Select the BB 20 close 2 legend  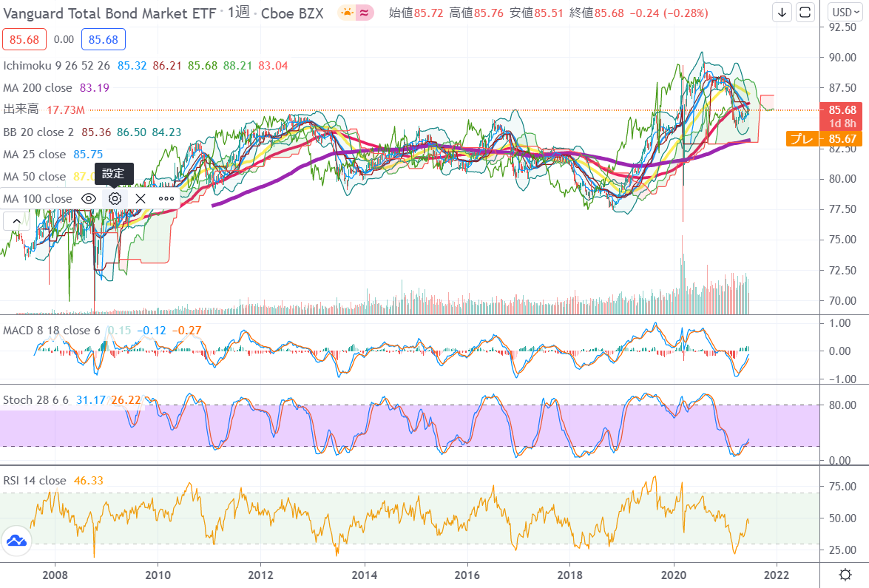[38, 132]
